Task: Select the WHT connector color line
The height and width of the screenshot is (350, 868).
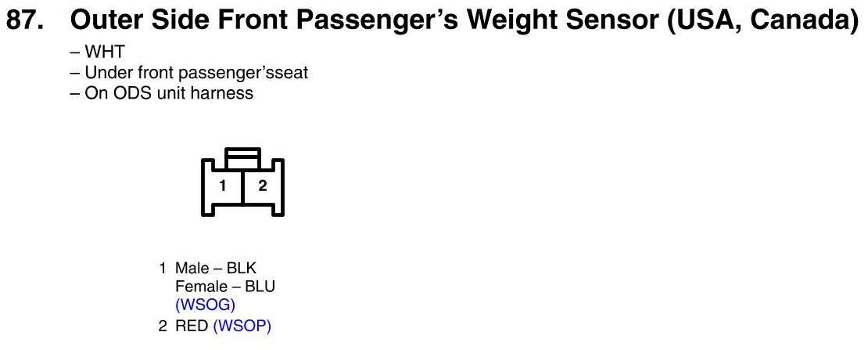Action: pyautogui.click(x=98, y=52)
